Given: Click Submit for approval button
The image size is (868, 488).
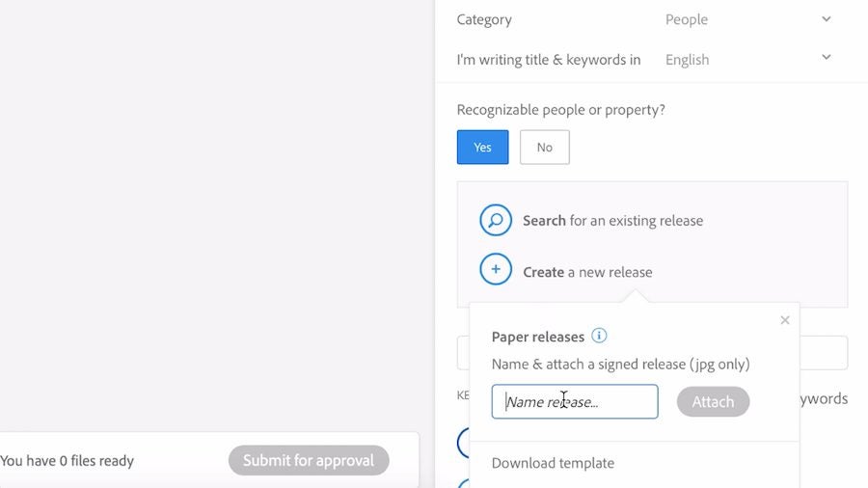Looking at the screenshot, I should pos(309,461).
